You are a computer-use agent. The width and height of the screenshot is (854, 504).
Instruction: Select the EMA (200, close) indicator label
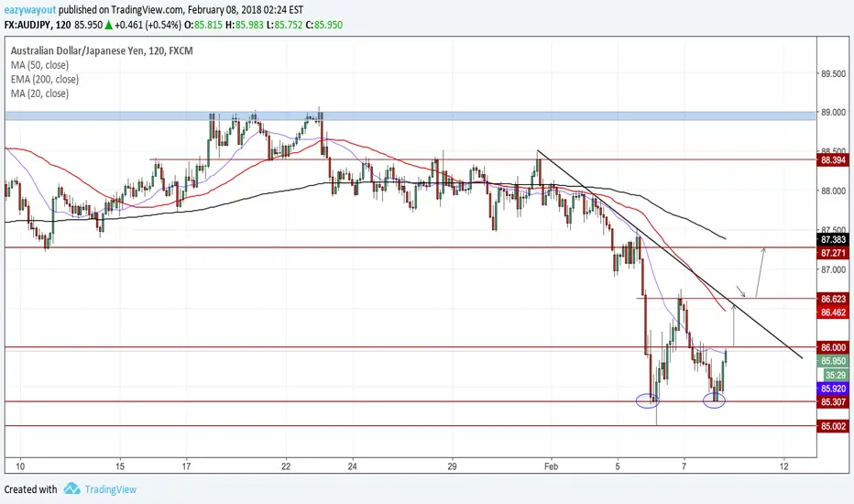point(45,80)
